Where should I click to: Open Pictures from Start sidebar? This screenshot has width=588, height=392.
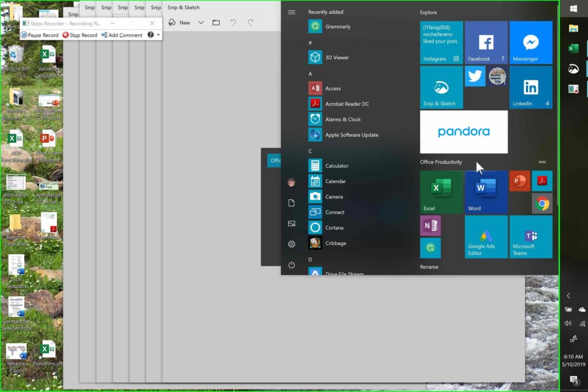coord(291,224)
